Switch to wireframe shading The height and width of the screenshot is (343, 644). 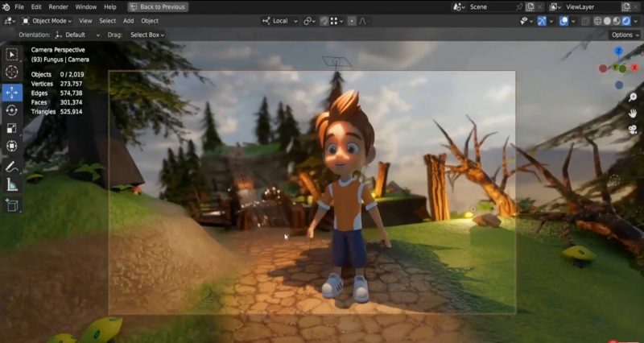pyautogui.click(x=598, y=21)
